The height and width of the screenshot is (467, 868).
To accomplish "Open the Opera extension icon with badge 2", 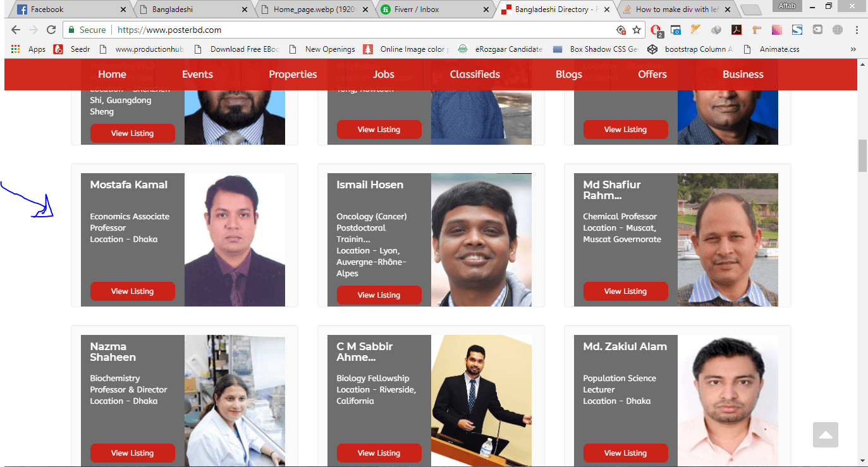I will click(657, 30).
